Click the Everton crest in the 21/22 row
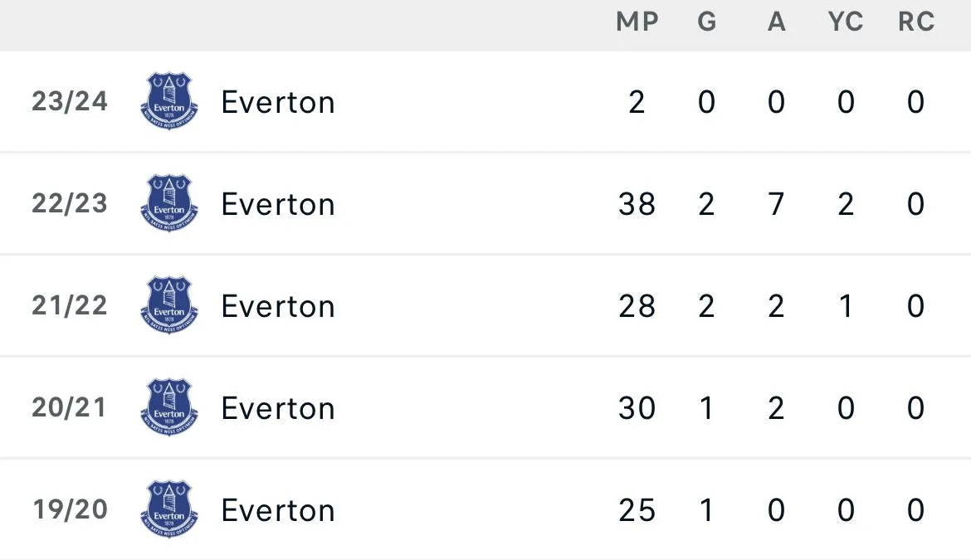This screenshot has height=560, width=971. pyautogui.click(x=169, y=305)
